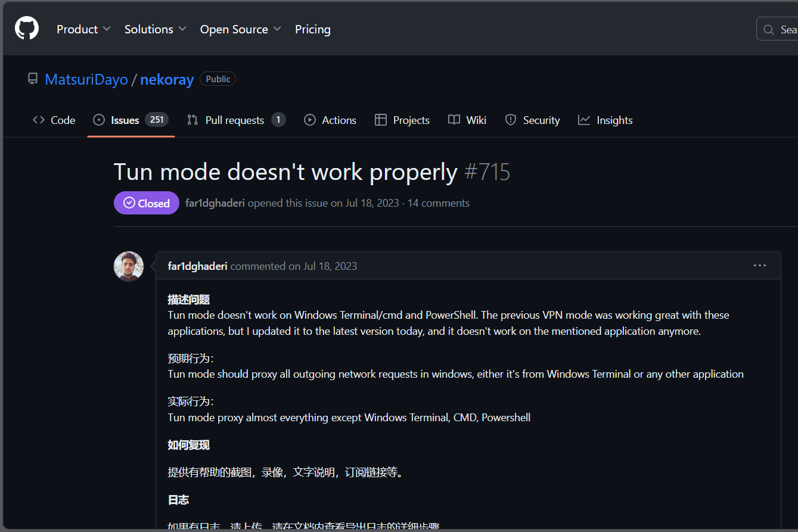Open the Code tab
Viewport: 798px width, 532px height.
(x=54, y=120)
